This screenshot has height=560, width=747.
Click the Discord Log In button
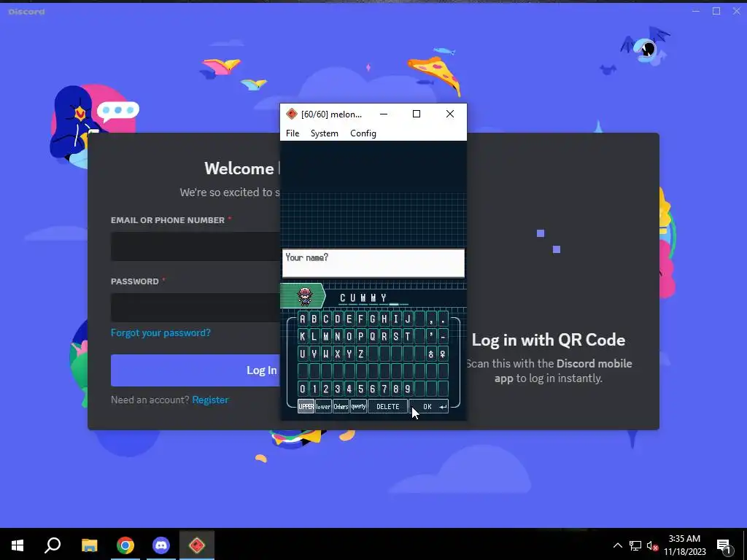196,370
